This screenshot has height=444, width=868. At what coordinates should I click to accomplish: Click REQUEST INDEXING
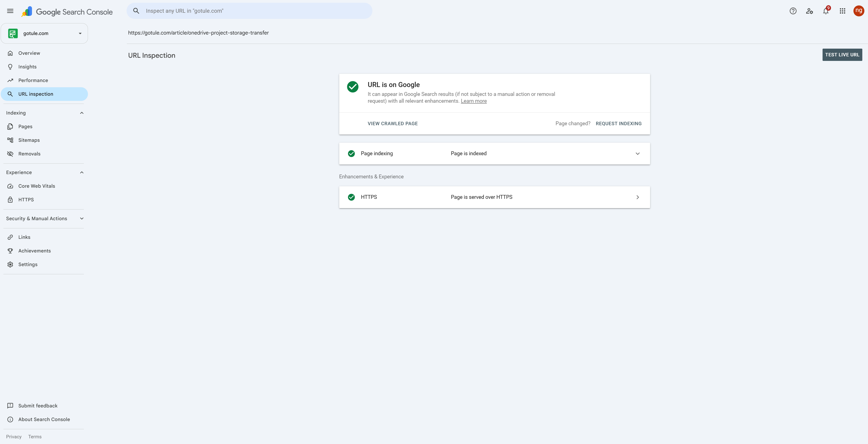click(618, 124)
